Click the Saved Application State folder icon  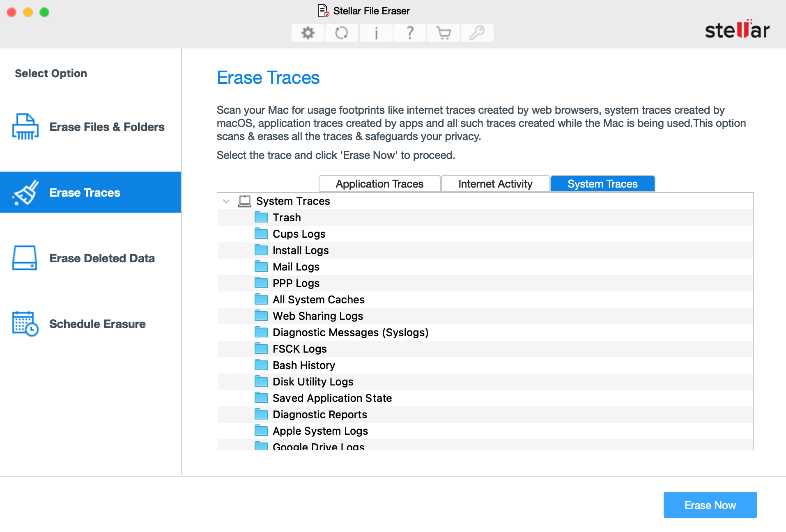(261, 398)
